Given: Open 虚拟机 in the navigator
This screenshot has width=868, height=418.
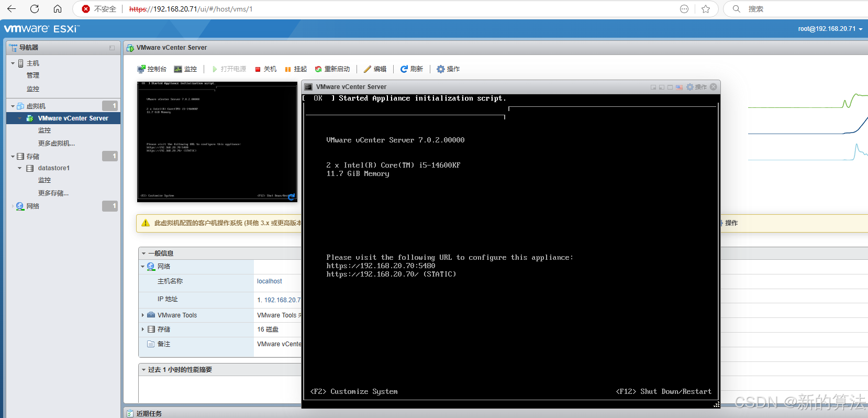Looking at the screenshot, I should tap(36, 106).
